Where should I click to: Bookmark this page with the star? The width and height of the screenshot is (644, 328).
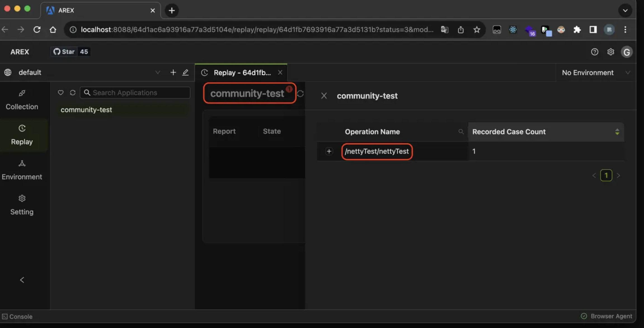click(477, 30)
